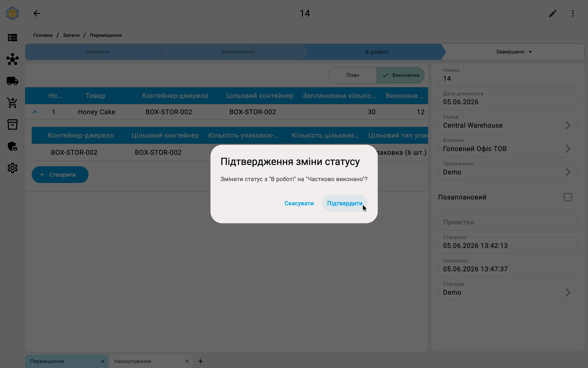Image resolution: width=588 pixels, height=368 pixels.
Task: Collapse the Honey Cake row
Action: (35, 112)
